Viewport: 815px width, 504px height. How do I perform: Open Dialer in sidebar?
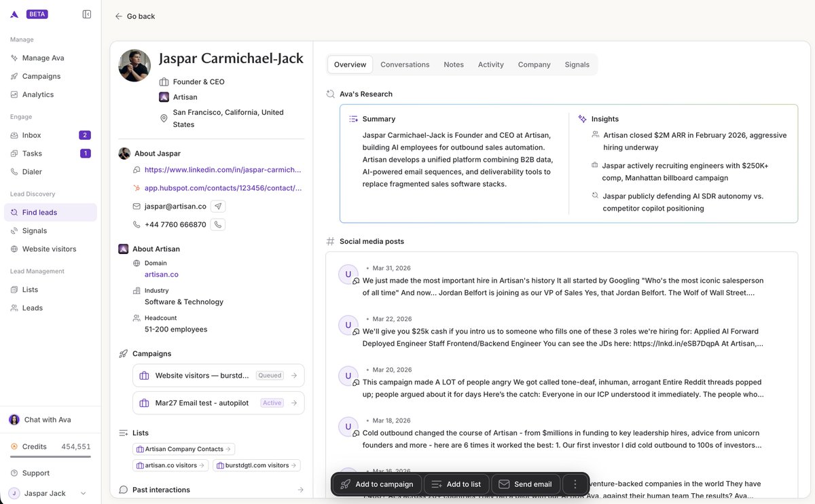tap(50, 172)
